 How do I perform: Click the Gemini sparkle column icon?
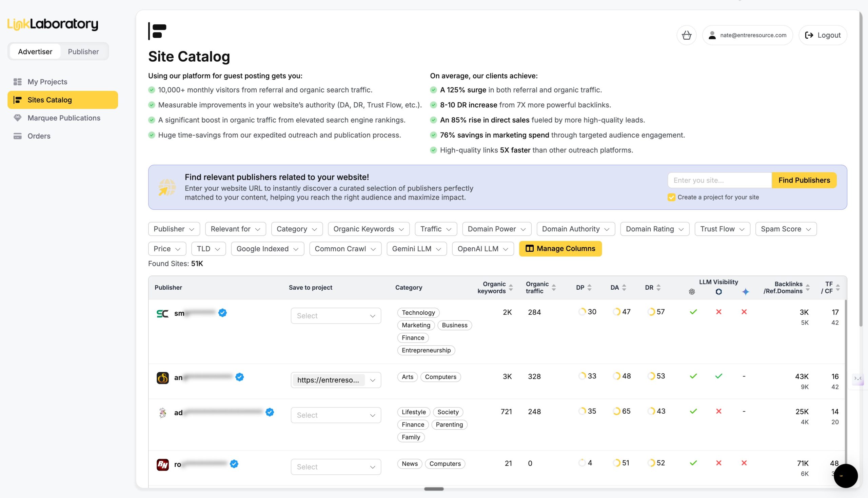[745, 292]
